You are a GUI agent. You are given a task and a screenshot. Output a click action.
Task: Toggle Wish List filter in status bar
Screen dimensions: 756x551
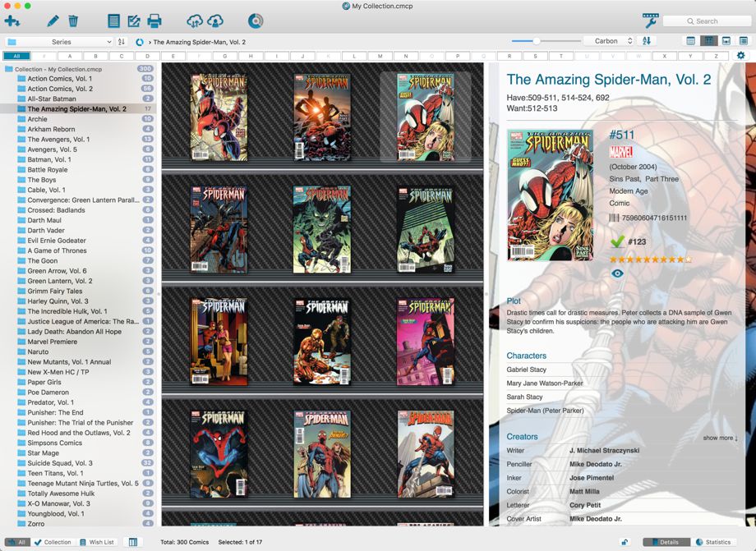pyautogui.click(x=97, y=542)
